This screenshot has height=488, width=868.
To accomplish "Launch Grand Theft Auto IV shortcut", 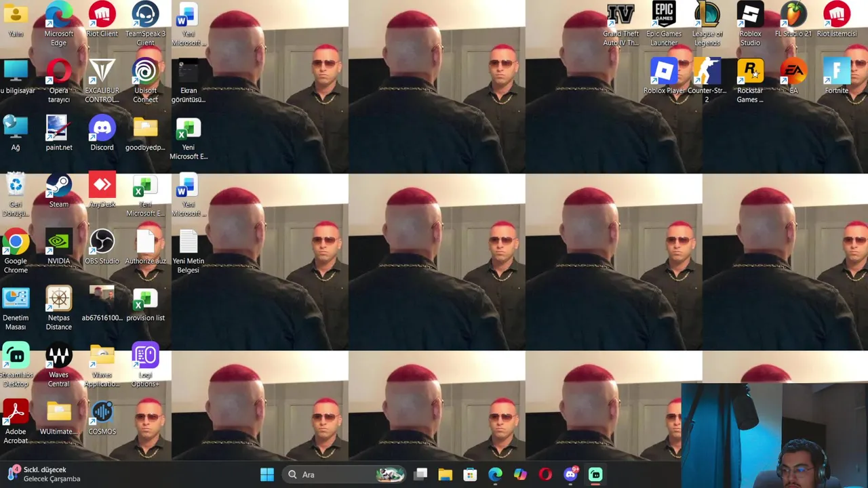I will 620,24.
